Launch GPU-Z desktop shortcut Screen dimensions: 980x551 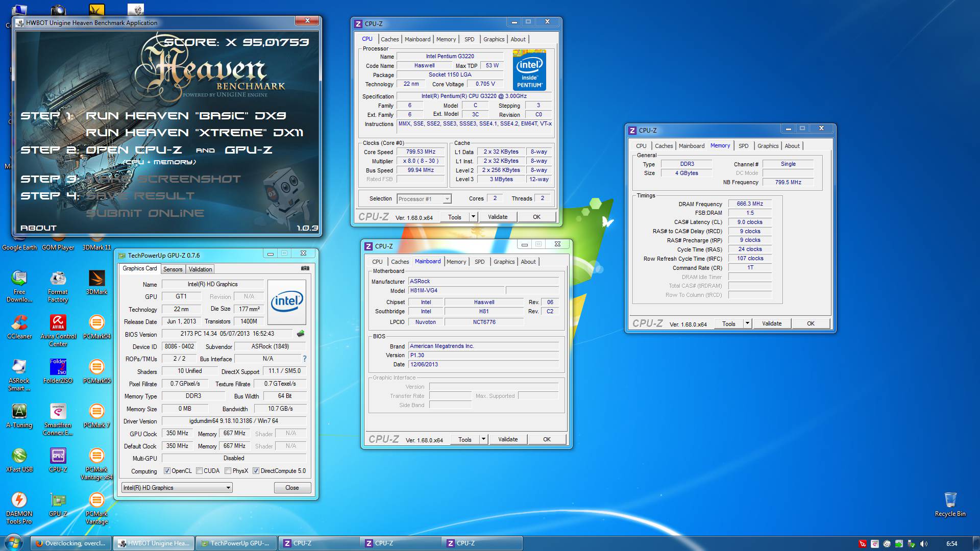point(58,505)
